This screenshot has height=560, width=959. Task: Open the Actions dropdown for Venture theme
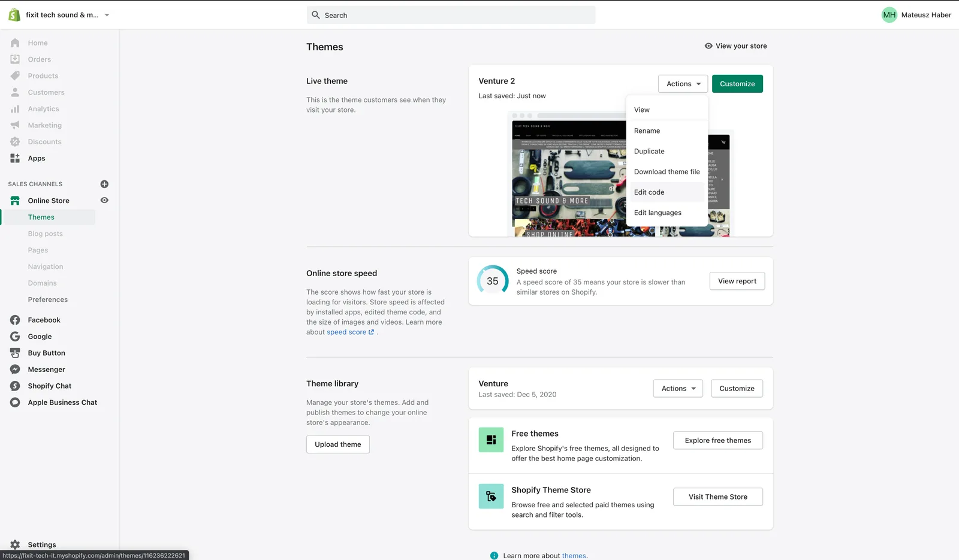[678, 389]
